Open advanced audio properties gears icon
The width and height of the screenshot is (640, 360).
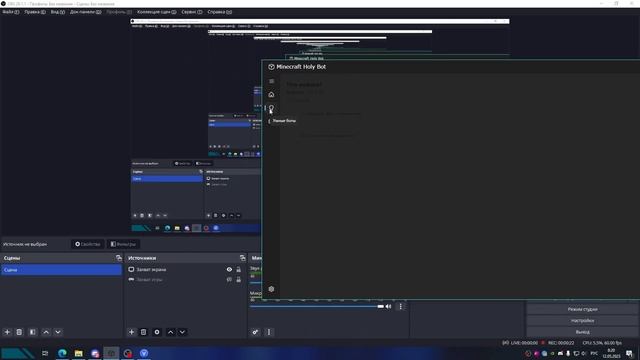point(255,332)
